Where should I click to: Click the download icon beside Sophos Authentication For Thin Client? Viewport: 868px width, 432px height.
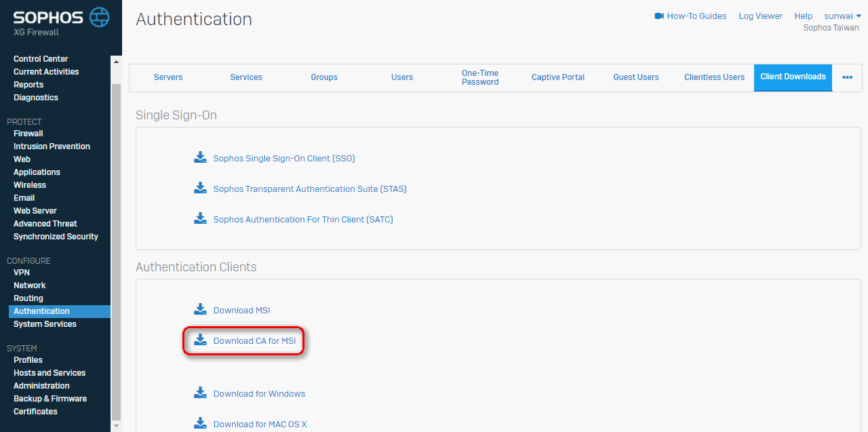(x=200, y=218)
